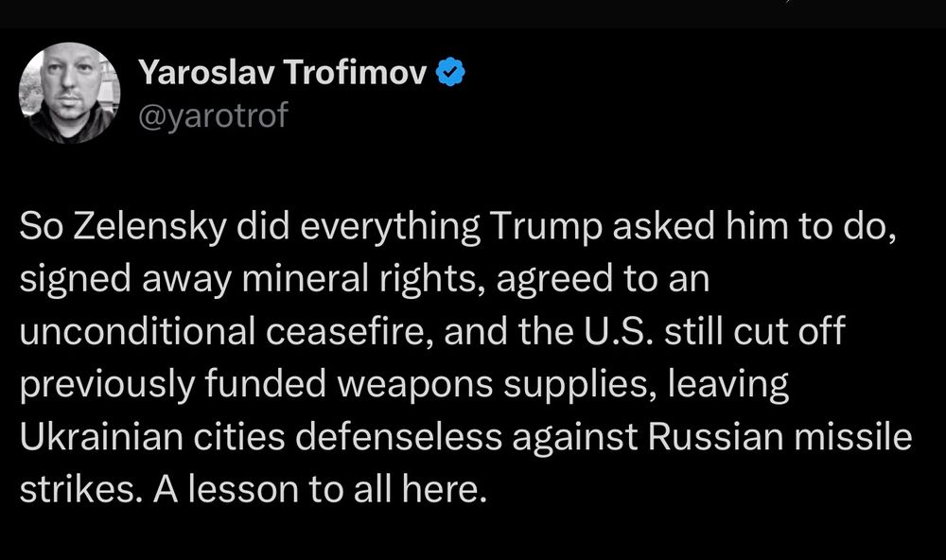Click the word "weapons" in the tweet

click(414, 384)
